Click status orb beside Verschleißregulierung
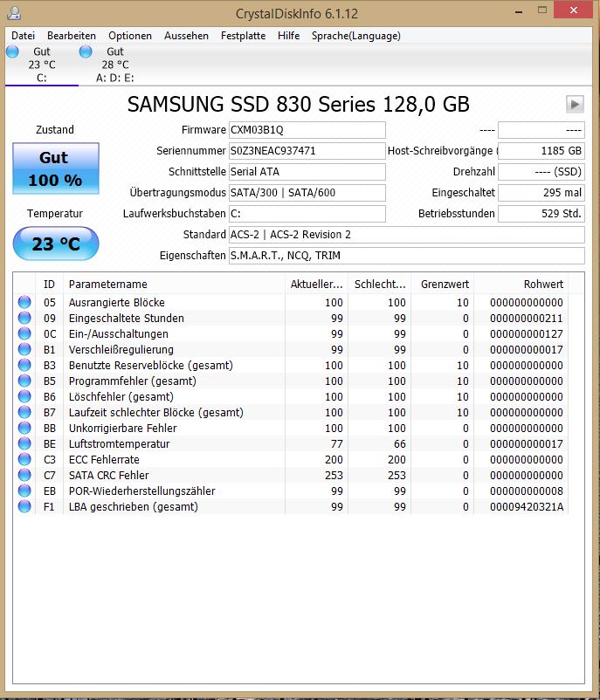The image size is (600, 700). (x=24, y=349)
